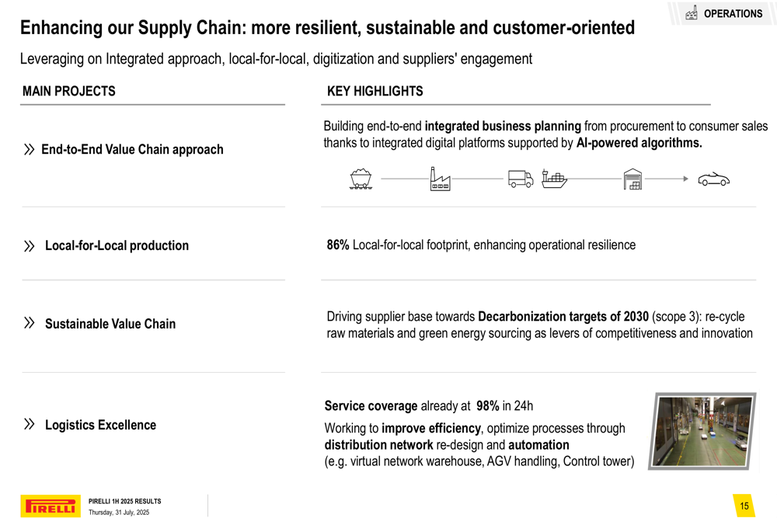The height and width of the screenshot is (532, 777).
Task: Click the bold 98% service coverage figure
Action: [x=488, y=406]
